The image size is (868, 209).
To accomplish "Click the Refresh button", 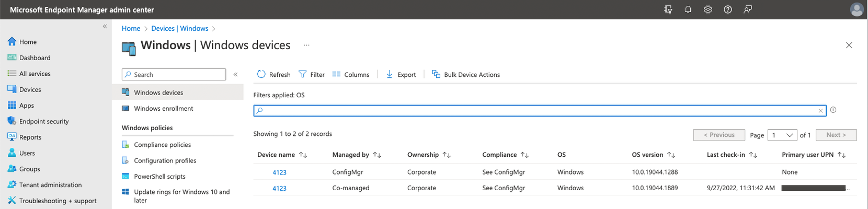I will pyautogui.click(x=273, y=75).
